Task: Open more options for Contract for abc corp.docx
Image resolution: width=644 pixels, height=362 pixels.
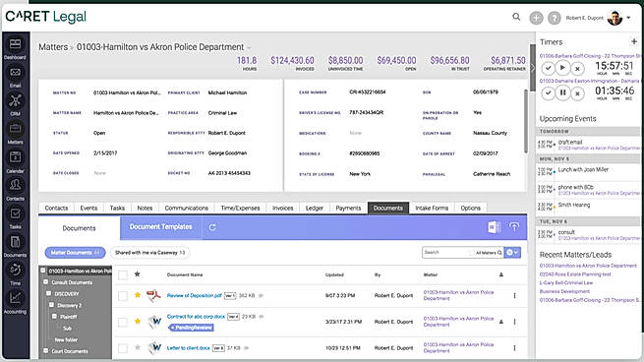Action: coord(514,322)
